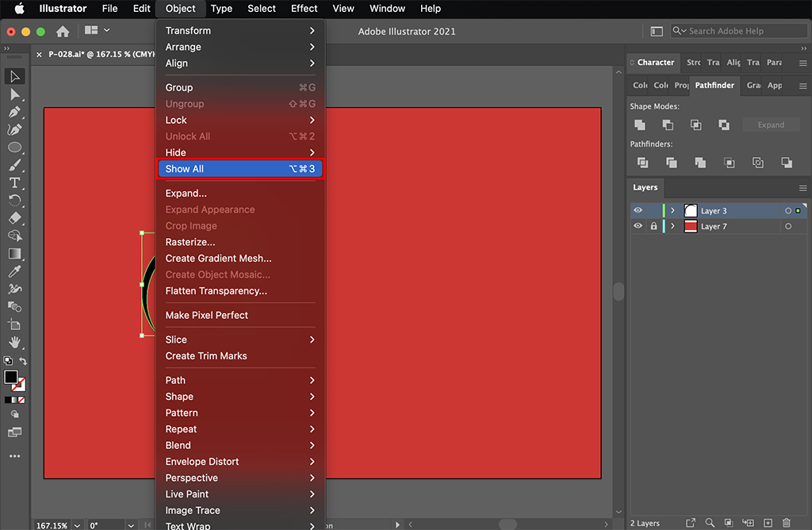The width and height of the screenshot is (812, 530).
Task: Select the Eraser tool
Action: tap(14, 218)
